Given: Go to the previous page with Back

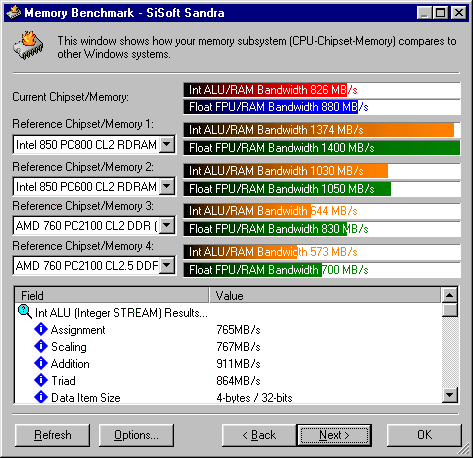Looking at the screenshot, I should tap(259, 435).
